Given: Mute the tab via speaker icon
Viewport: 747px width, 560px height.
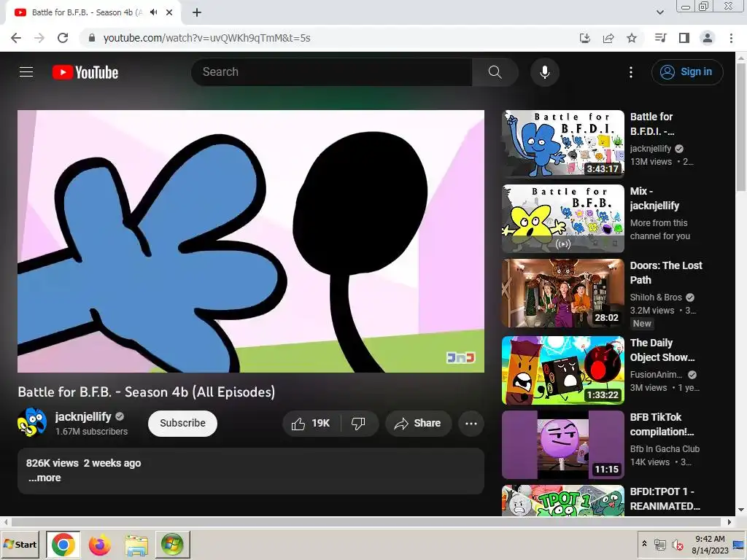Looking at the screenshot, I should (153, 12).
